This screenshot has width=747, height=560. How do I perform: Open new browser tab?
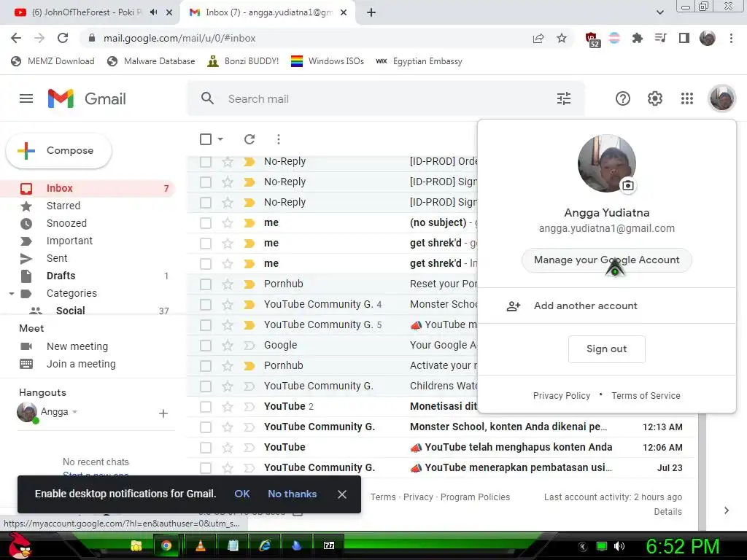(x=371, y=12)
